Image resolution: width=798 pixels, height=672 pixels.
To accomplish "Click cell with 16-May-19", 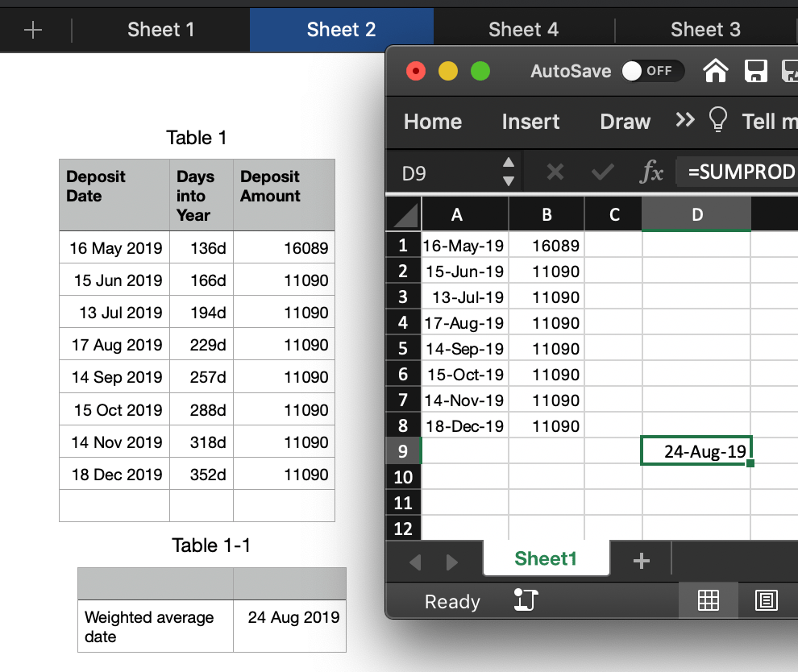I will [464, 245].
